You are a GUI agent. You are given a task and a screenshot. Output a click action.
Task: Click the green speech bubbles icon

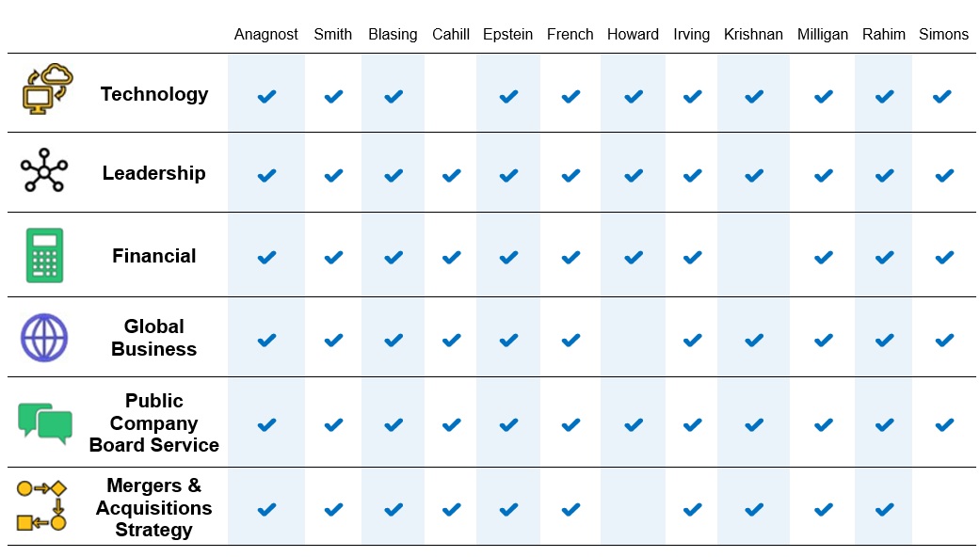coord(44,422)
